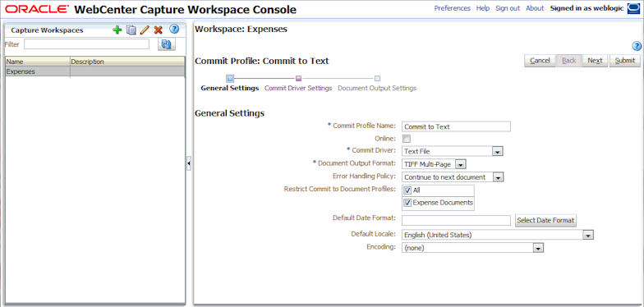This screenshot has height=307, width=644.
Task: Select the Expenses workspace row
Action: 95,71
